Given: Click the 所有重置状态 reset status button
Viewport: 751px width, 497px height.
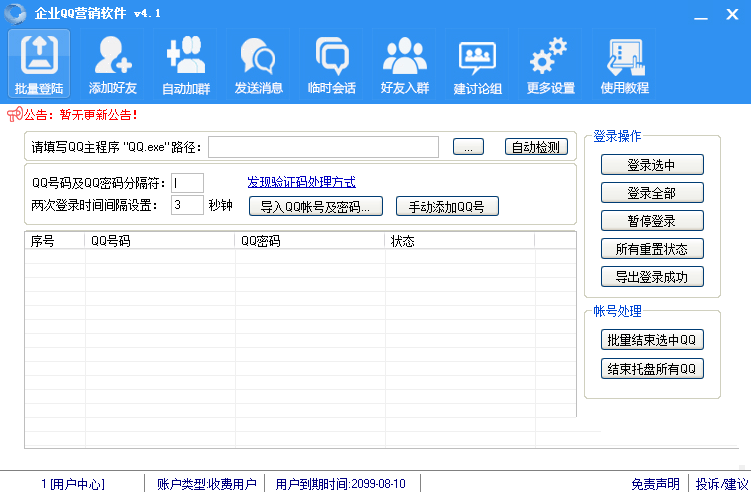Looking at the screenshot, I should tap(652, 248).
